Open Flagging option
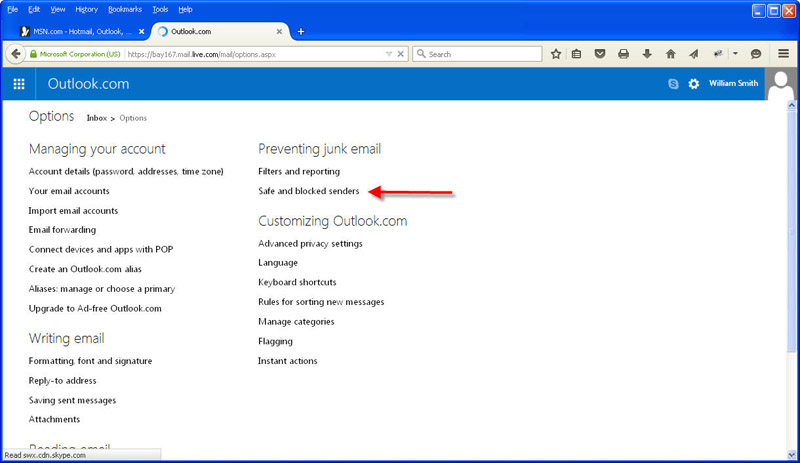 (x=275, y=342)
